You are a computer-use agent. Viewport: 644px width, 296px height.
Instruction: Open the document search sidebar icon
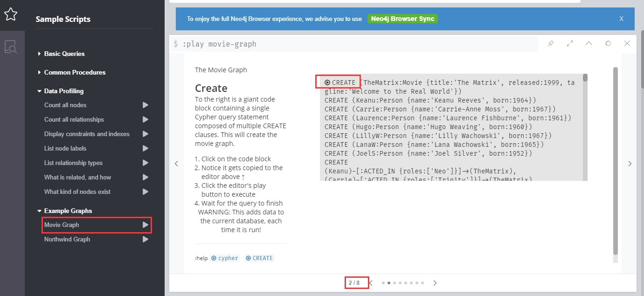[x=11, y=47]
